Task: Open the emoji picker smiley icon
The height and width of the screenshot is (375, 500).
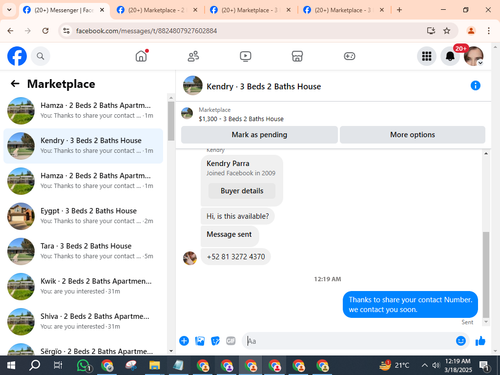Action: tap(461, 341)
